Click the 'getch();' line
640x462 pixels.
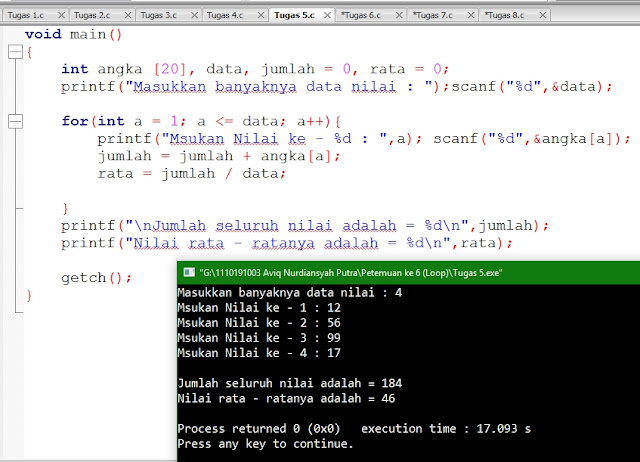pyautogui.click(x=97, y=278)
